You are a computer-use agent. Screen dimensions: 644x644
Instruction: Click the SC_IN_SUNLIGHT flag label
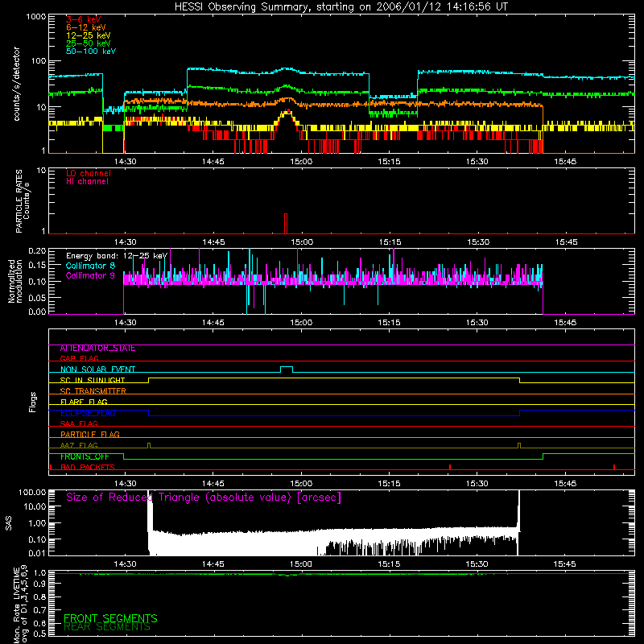(x=93, y=380)
